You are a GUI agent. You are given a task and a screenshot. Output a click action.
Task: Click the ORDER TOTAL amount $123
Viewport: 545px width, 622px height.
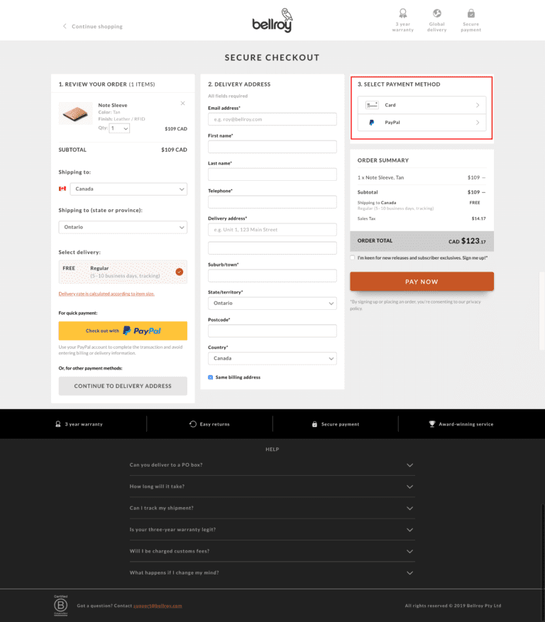(x=467, y=241)
